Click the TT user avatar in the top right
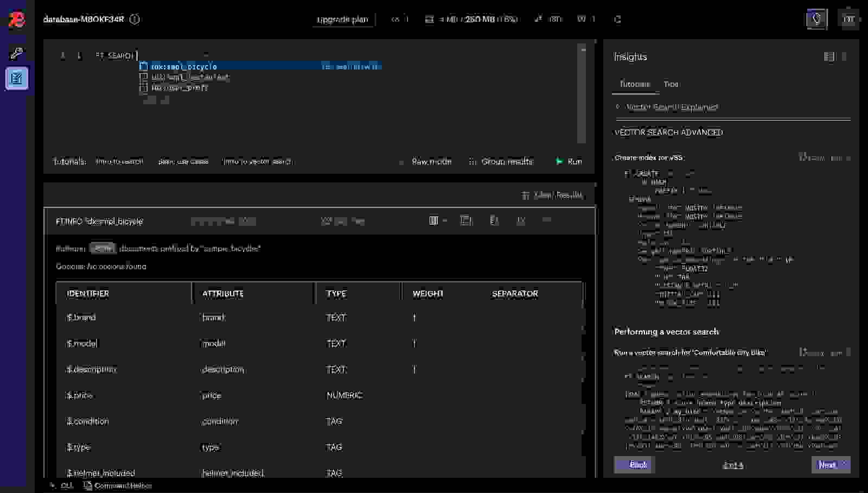868x493 pixels. [x=850, y=18]
